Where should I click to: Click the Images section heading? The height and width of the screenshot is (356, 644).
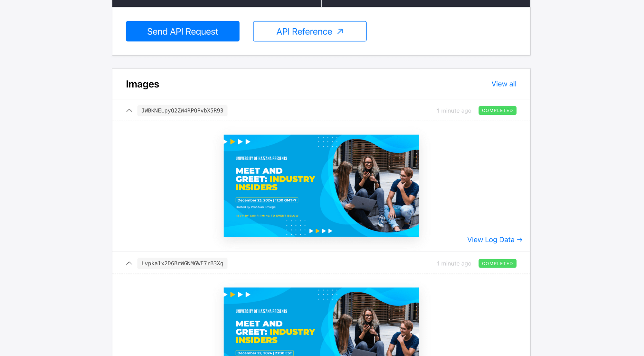coord(142,84)
